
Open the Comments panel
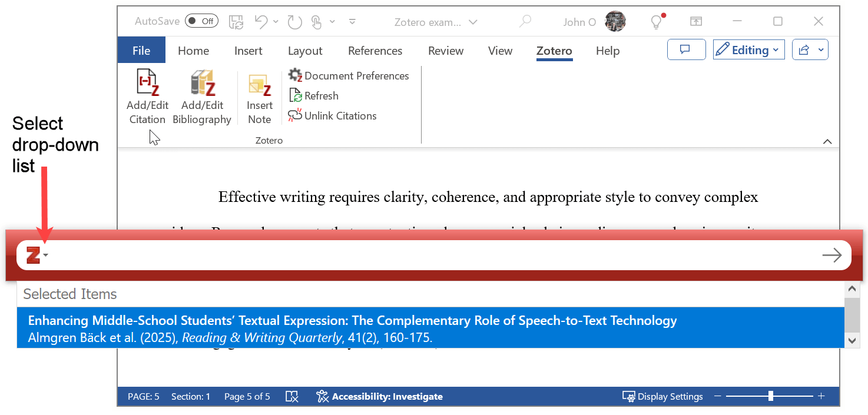pos(686,49)
